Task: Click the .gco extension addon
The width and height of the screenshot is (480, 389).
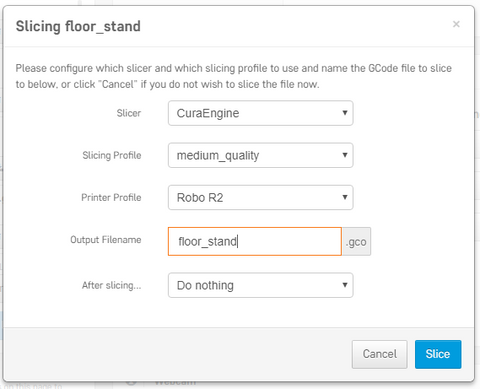Action: 356,241
